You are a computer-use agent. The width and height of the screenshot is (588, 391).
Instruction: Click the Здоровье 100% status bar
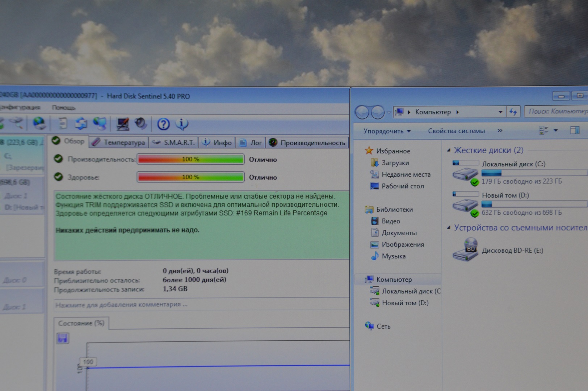[x=190, y=177]
